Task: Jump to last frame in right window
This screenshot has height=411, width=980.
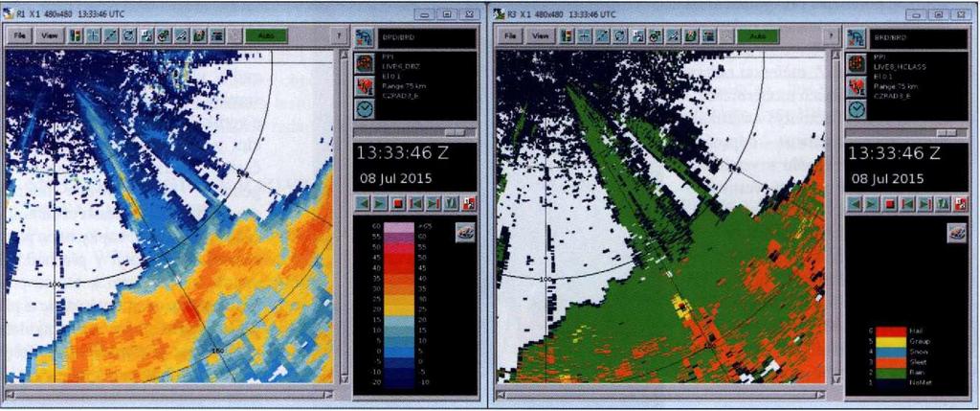Action: click(x=925, y=203)
